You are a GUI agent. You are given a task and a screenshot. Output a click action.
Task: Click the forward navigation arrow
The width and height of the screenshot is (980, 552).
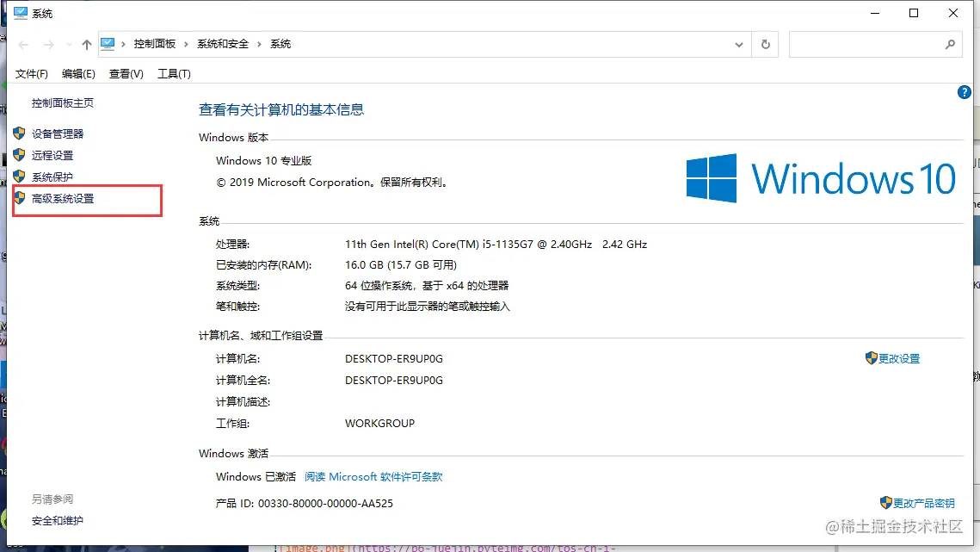(49, 45)
